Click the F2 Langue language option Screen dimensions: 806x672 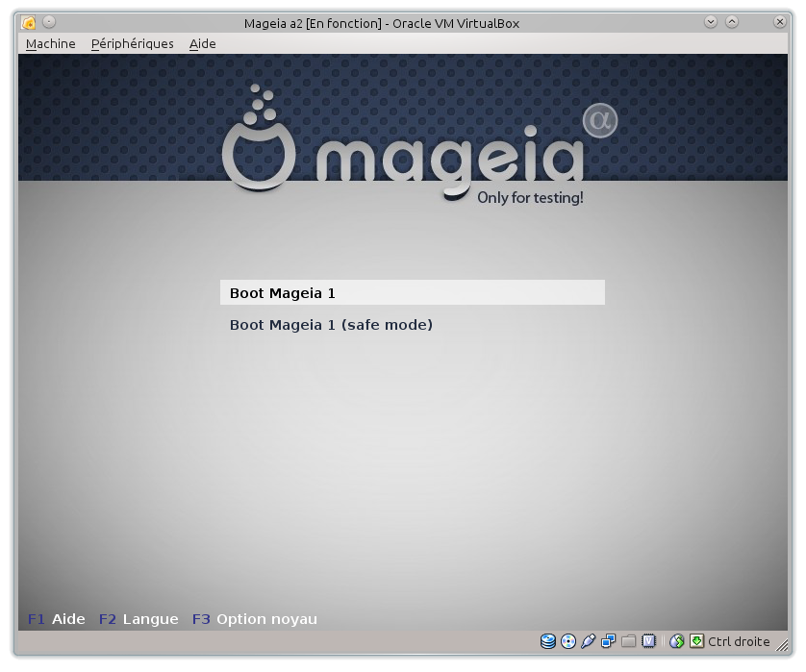[x=139, y=619]
